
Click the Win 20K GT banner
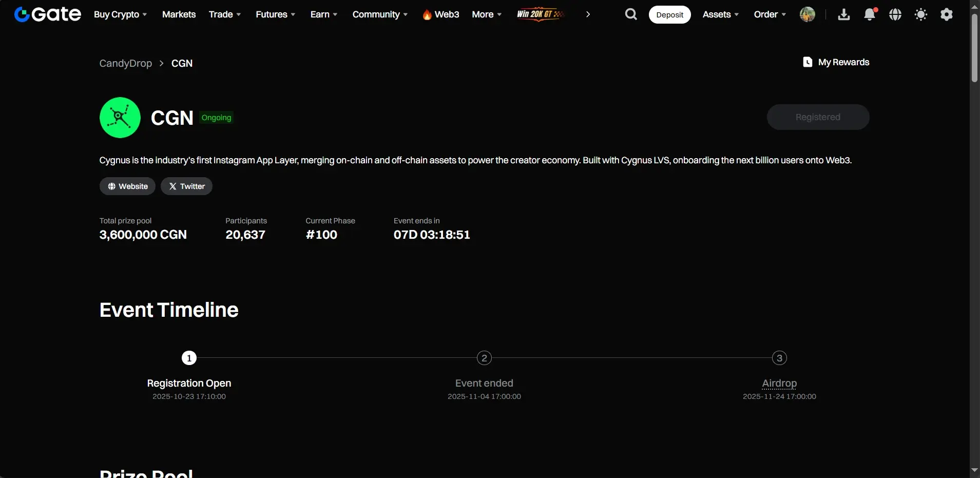(x=541, y=14)
